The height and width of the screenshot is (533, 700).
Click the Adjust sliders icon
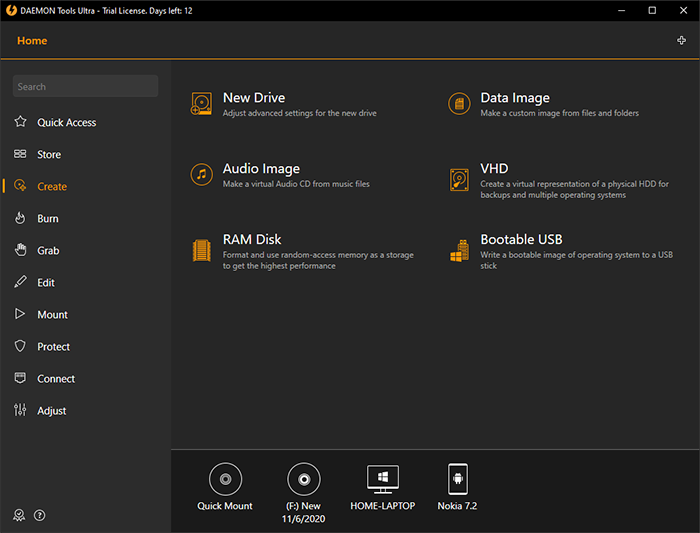point(20,410)
